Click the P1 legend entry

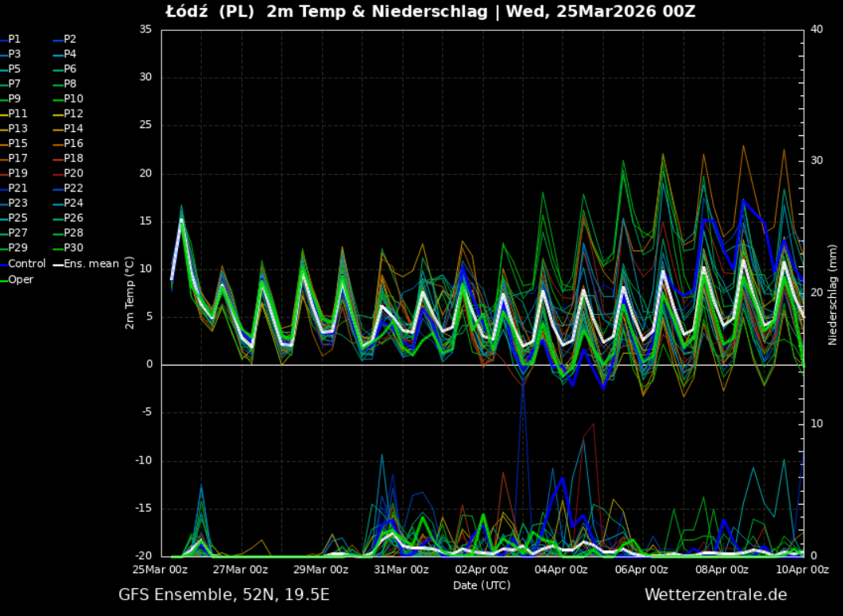(x=15, y=39)
